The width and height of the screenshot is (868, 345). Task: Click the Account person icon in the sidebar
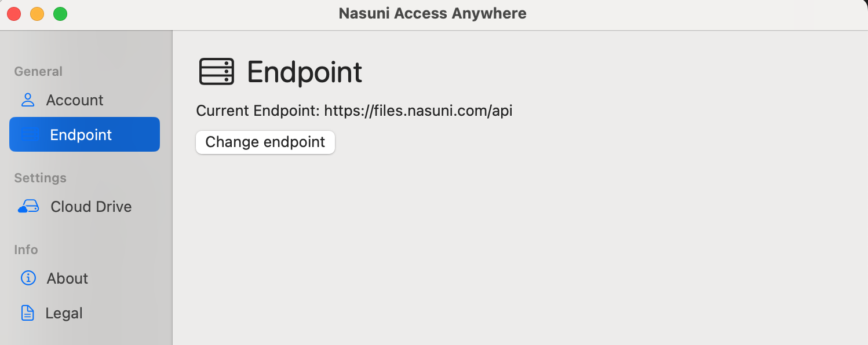[28, 100]
